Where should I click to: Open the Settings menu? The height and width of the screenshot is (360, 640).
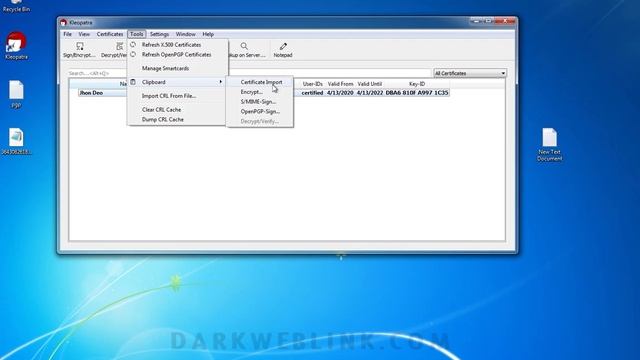[159, 34]
